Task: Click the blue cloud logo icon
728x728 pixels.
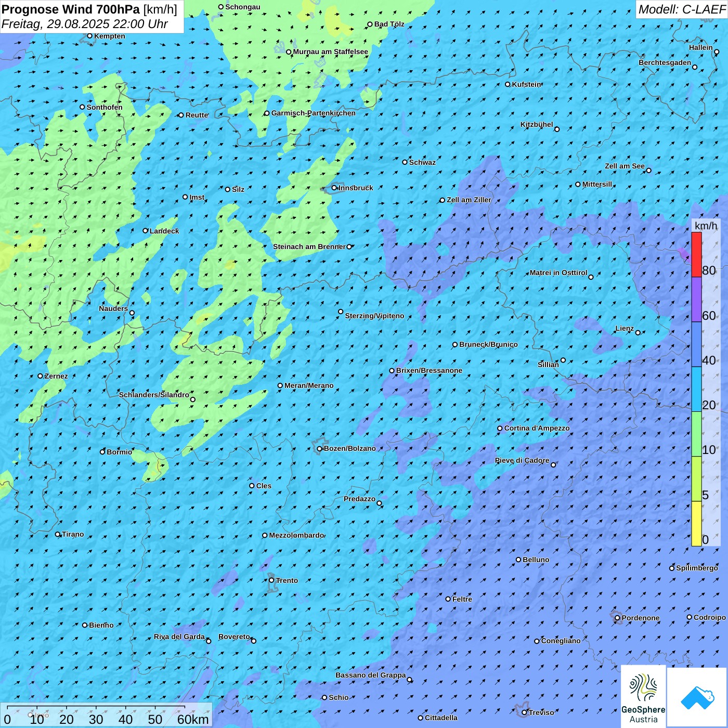Action: 697,698
